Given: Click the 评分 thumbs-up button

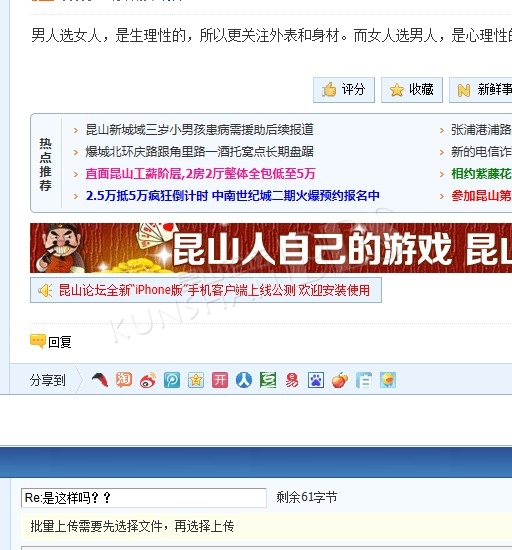Looking at the screenshot, I should [x=344, y=90].
